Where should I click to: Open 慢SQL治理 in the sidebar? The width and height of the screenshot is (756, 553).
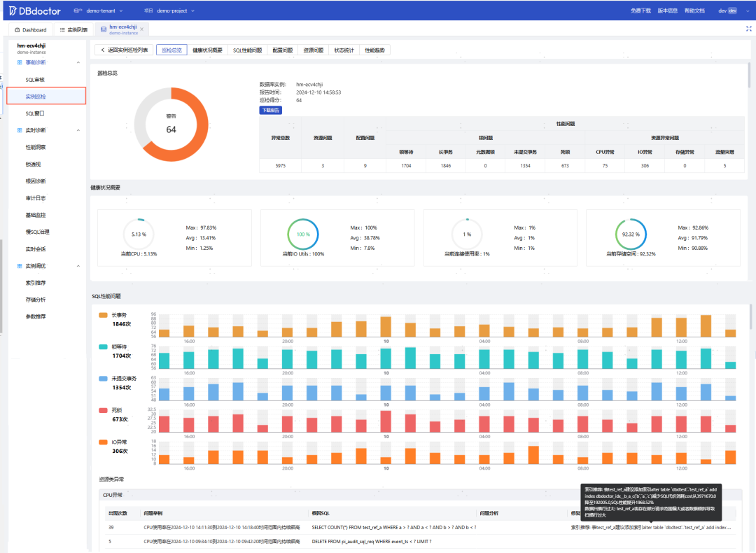[38, 232]
